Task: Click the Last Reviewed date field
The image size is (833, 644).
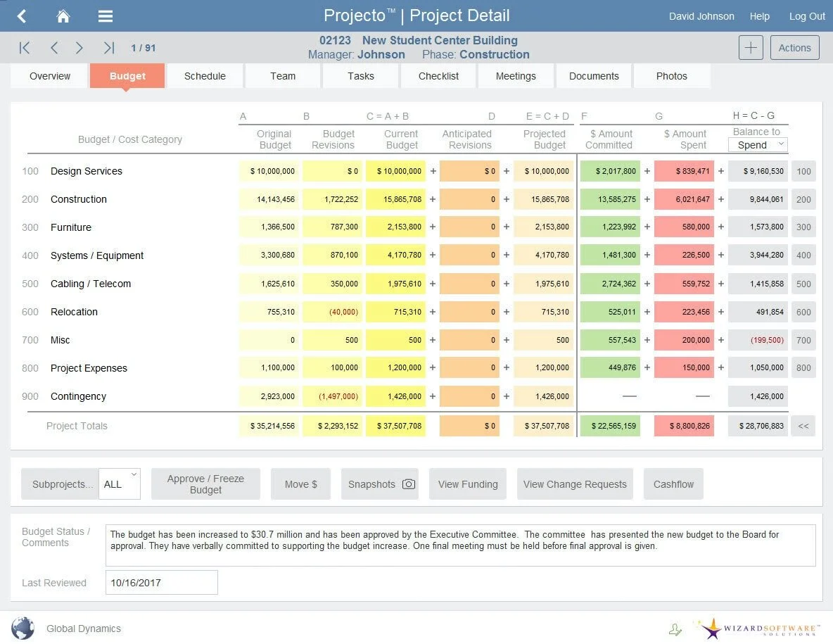Action: click(161, 582)
